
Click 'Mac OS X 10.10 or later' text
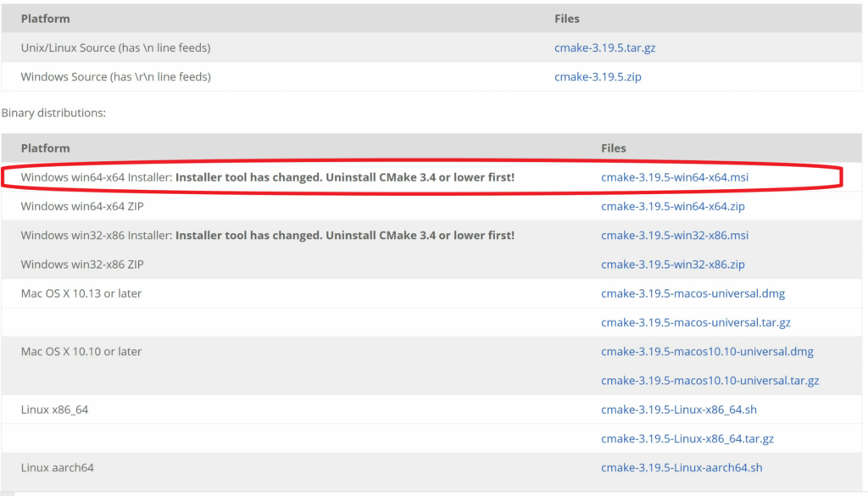81,352
